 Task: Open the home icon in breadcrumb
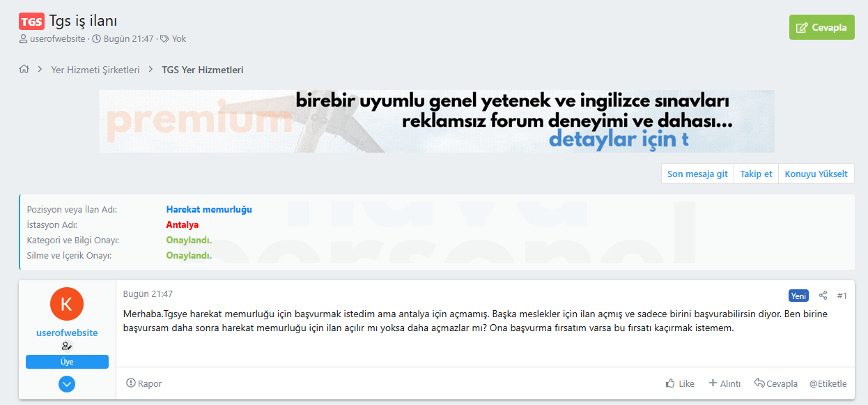pos(24,70)
